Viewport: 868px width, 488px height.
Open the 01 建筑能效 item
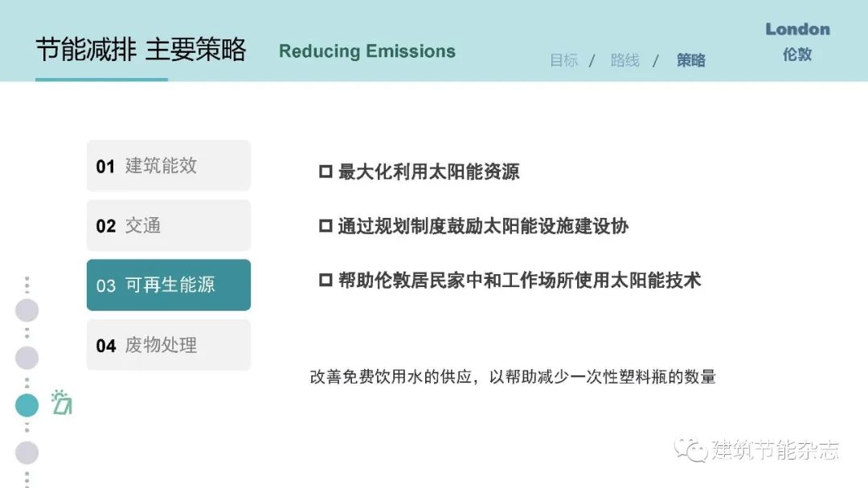click(x=169, y=166)
